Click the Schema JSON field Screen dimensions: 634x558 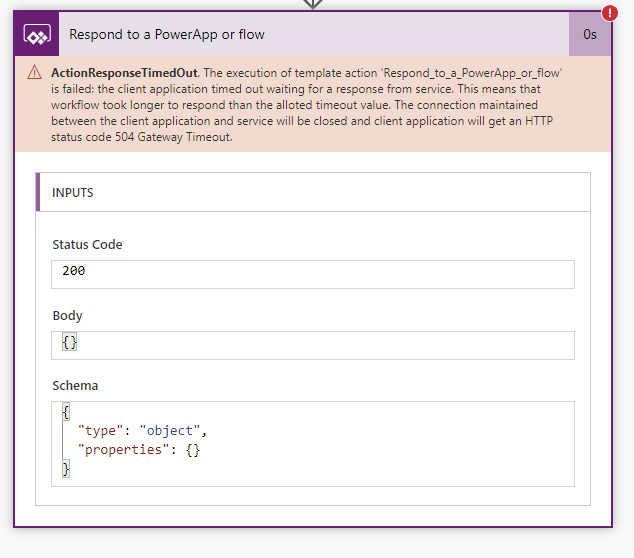click(313, 444)
